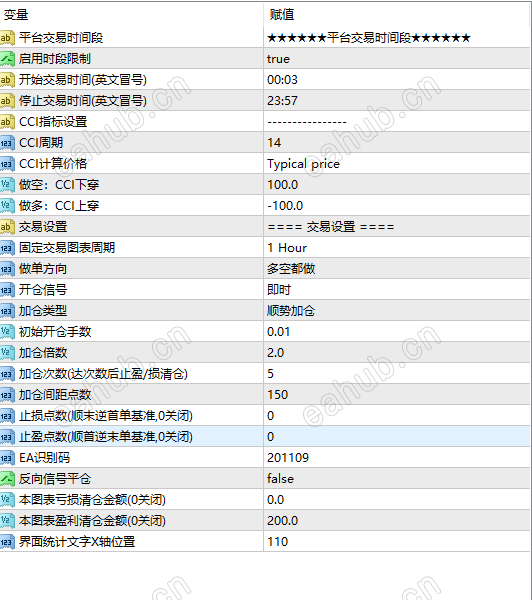Select the 加仓类型 row label
Screen dimensions: 532x600
43,311
